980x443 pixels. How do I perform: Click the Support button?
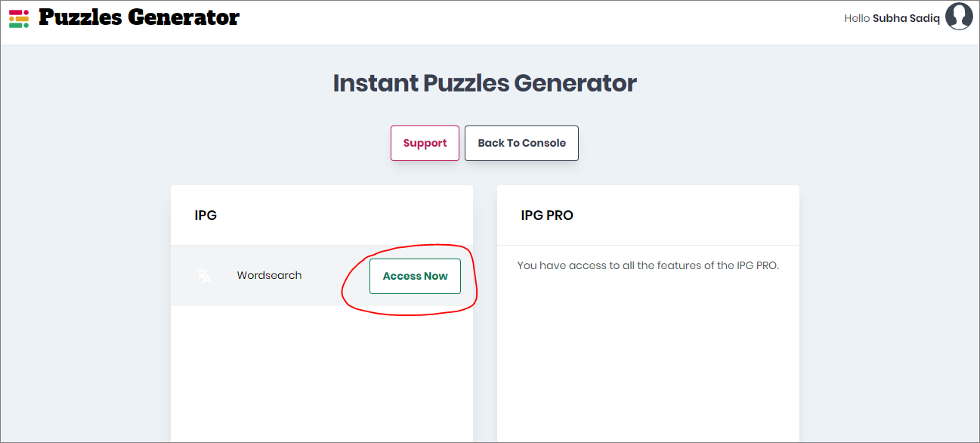pyautogui.click(x=425, y=143)
